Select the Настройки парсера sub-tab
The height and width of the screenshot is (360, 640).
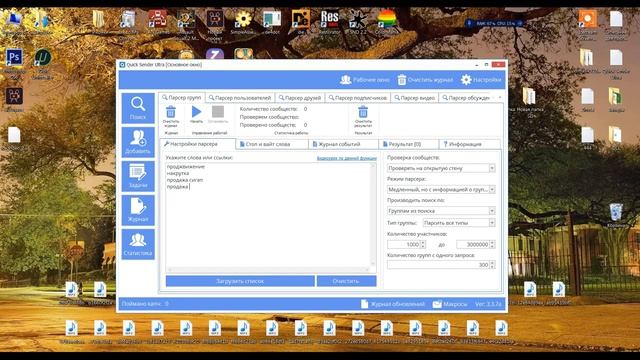pos(198,144)
